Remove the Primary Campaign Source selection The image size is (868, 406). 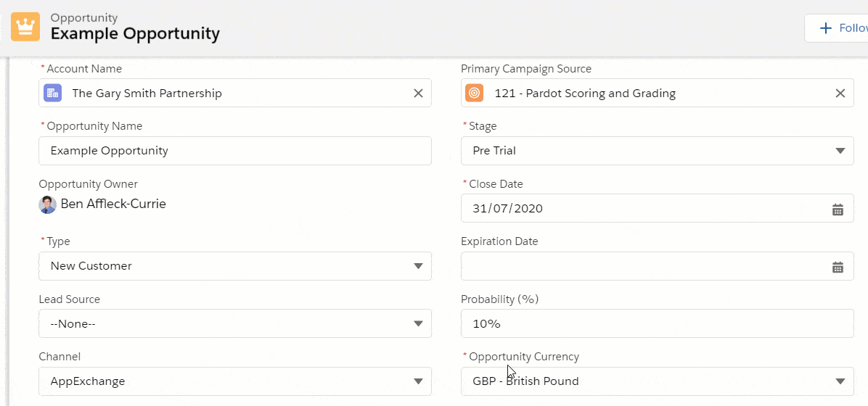pyautogui.click(x=840, y=93)
